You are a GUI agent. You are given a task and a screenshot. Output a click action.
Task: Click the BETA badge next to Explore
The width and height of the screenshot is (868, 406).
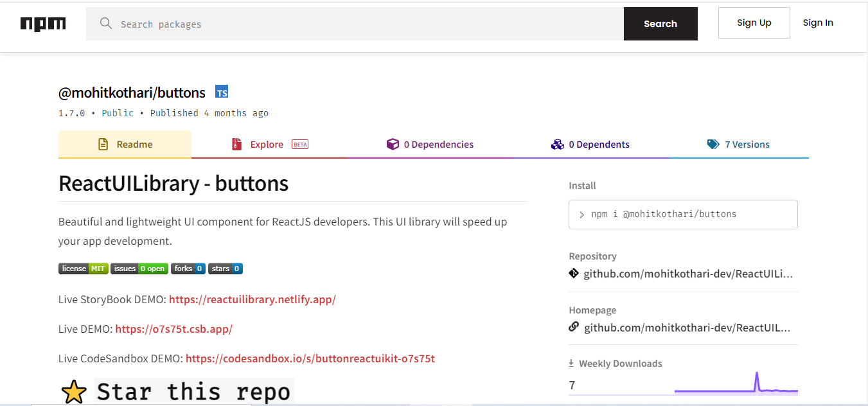point(300,145)
